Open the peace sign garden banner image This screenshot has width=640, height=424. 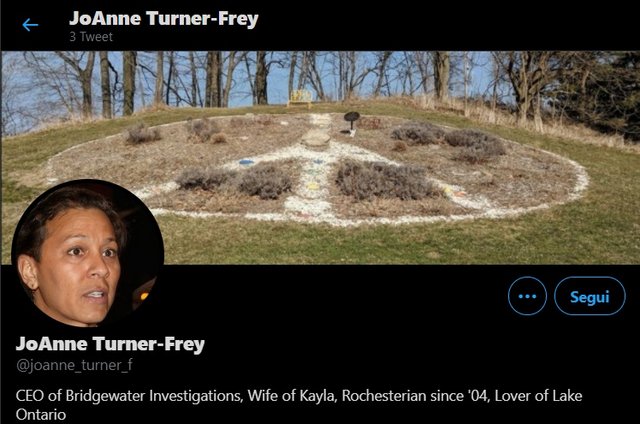tap(320, 158)
